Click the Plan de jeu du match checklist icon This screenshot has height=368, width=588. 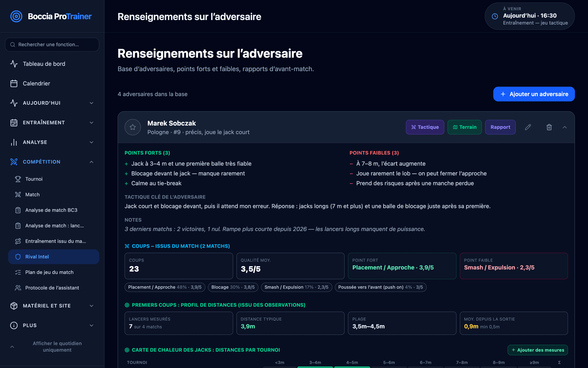click(x=18, y=272)
